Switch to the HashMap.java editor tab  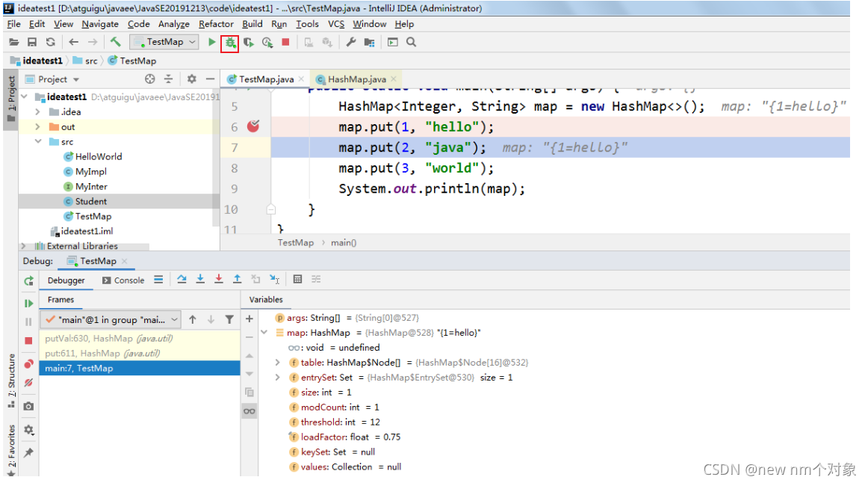click(x=356, y=79)
